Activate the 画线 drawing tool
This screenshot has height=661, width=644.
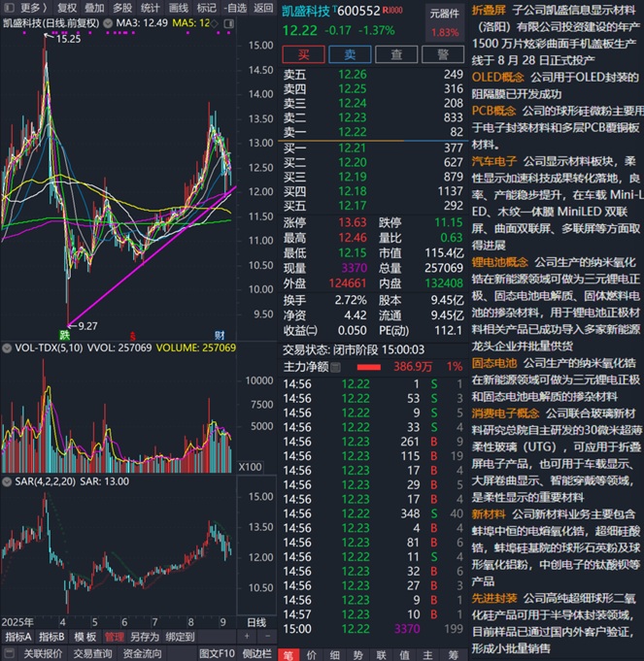pos(179,8)
